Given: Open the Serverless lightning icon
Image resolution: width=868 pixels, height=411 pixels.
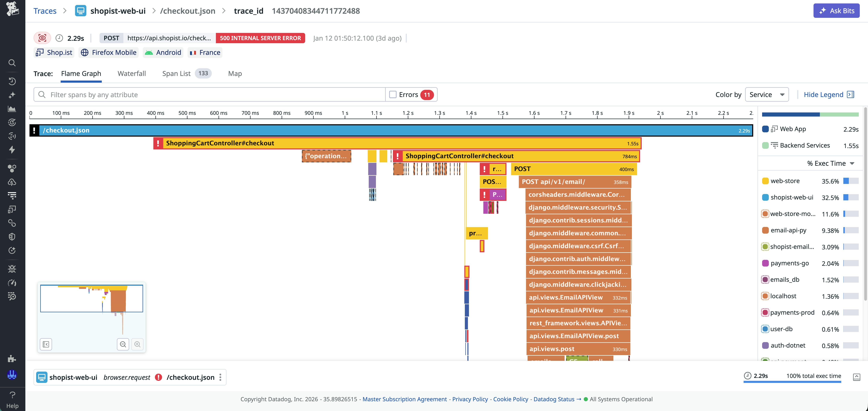Looking at the screenshot, I should (x=12, y=149).
